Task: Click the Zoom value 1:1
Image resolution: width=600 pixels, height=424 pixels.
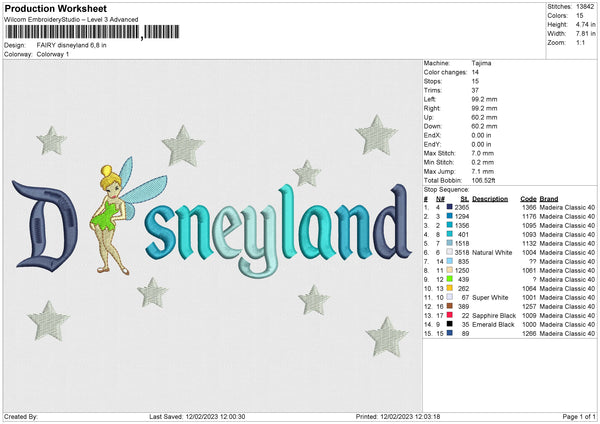Action: [580, 42]
